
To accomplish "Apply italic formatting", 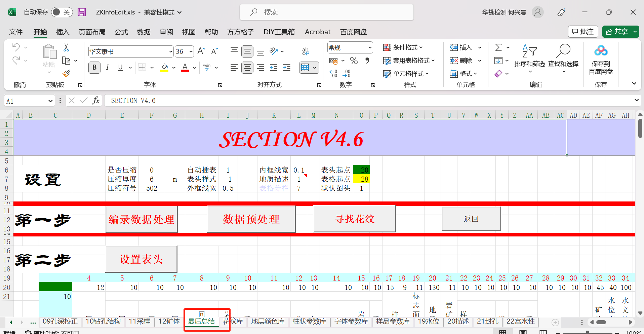I will click(108, 68).
